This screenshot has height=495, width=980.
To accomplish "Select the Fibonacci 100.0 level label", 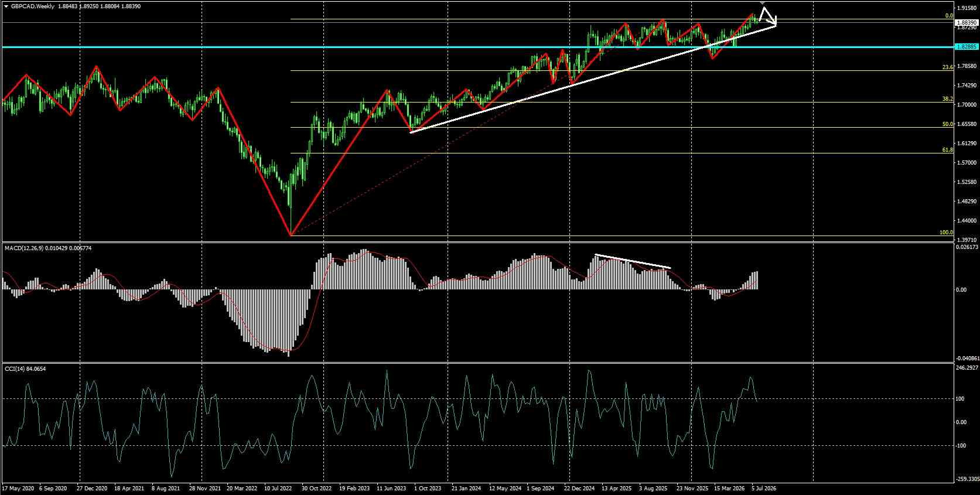I will pyautogui.click(x=947, y=233).
